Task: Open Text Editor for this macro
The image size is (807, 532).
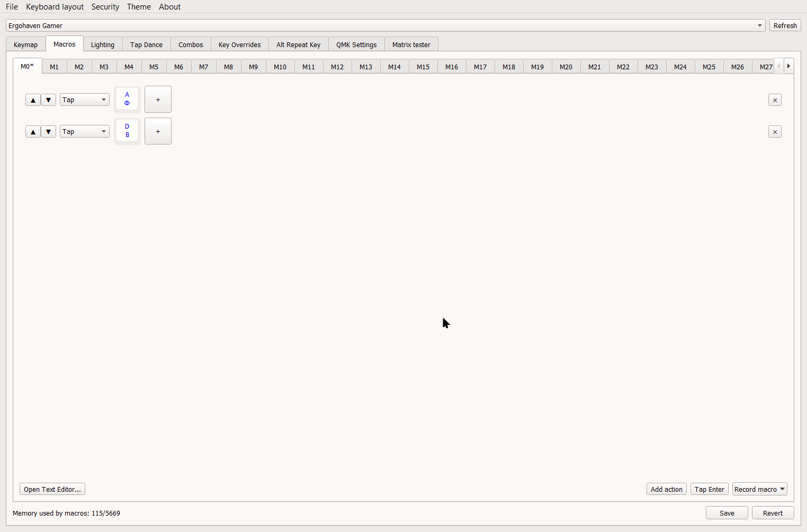Action: (x=52, y=489)
